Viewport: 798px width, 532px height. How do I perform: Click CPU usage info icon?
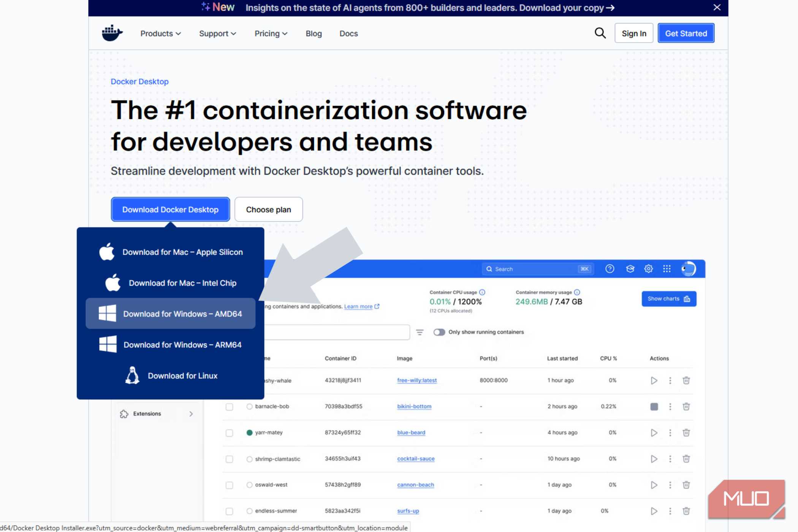(482, 292)
